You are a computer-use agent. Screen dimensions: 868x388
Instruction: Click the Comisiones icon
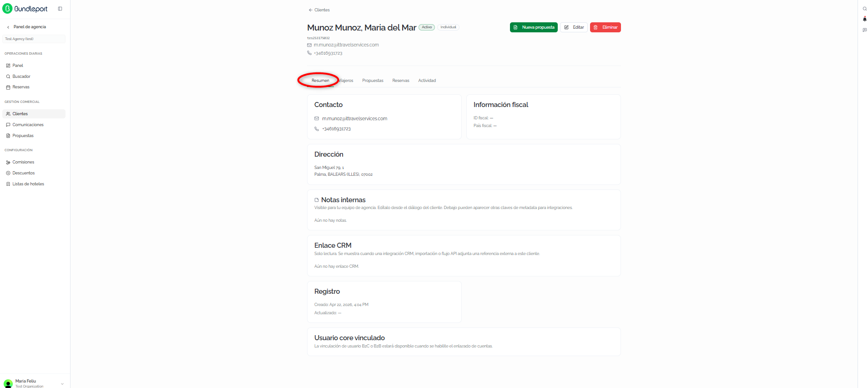(x=8, y=162)
